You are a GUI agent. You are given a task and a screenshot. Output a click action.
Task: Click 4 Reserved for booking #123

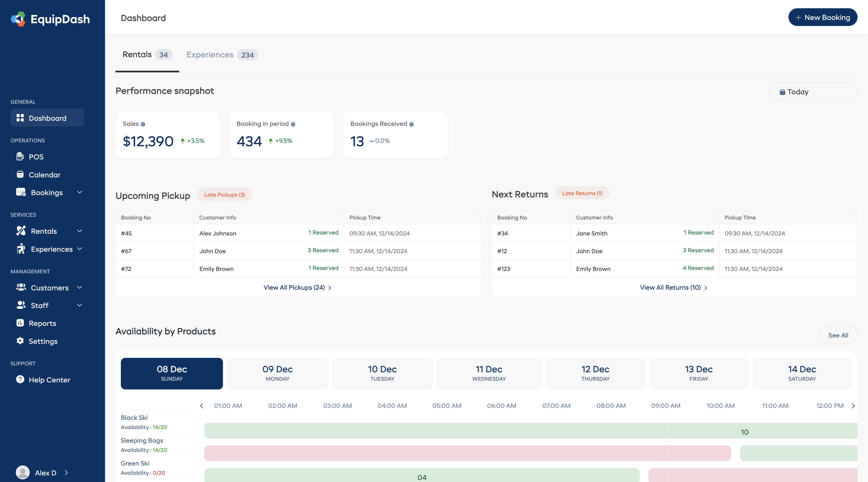pyautogui.click(x=698, y=268)
